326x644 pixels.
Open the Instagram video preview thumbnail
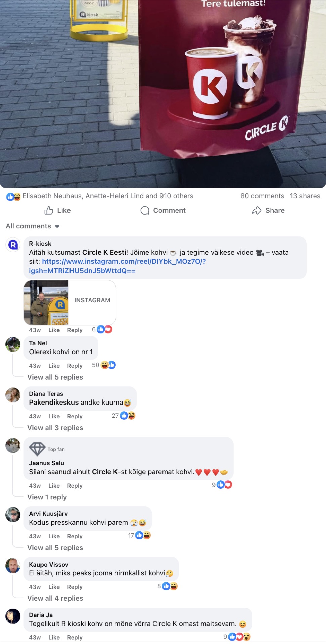point(46,303)
